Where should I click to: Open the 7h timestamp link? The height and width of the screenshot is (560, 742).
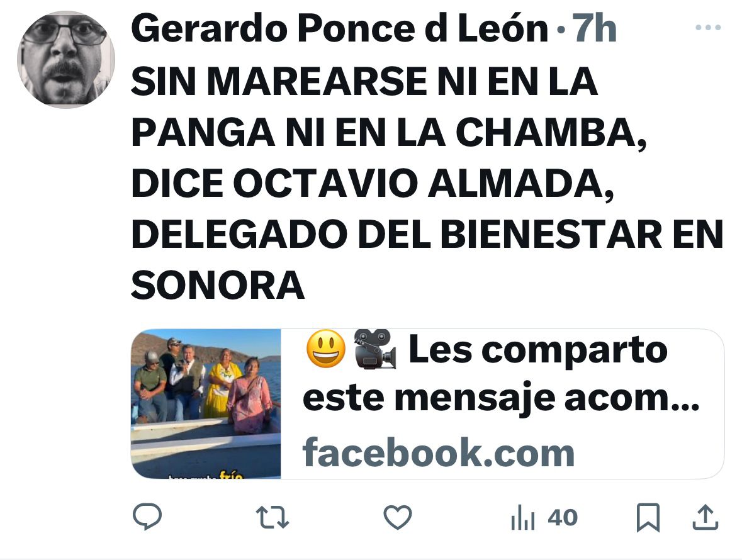(x=594, y=29)
